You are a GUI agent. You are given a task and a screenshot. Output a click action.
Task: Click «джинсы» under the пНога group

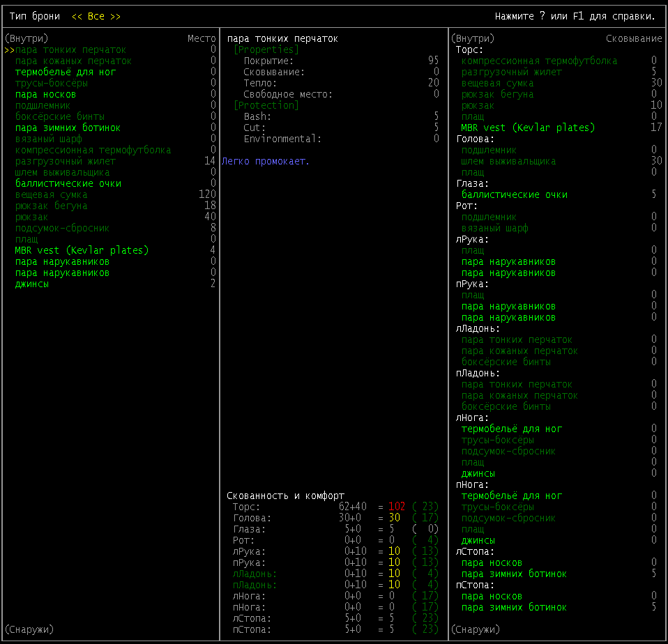pyautogui.click(x=478, y=540)
